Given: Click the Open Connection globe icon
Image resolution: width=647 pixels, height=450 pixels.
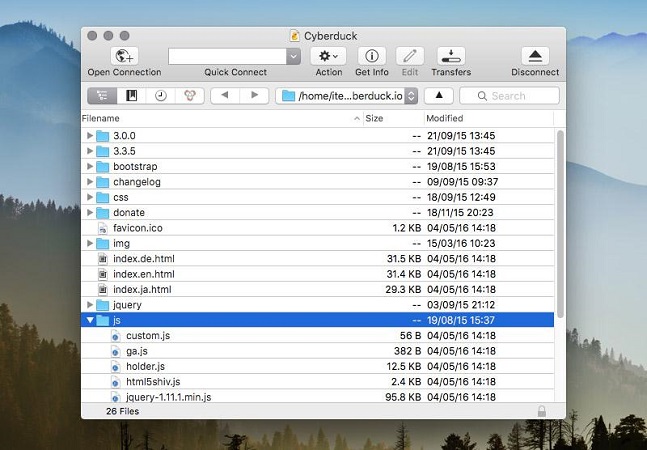Looking at the screenshot, I should [x=124, y=56].
